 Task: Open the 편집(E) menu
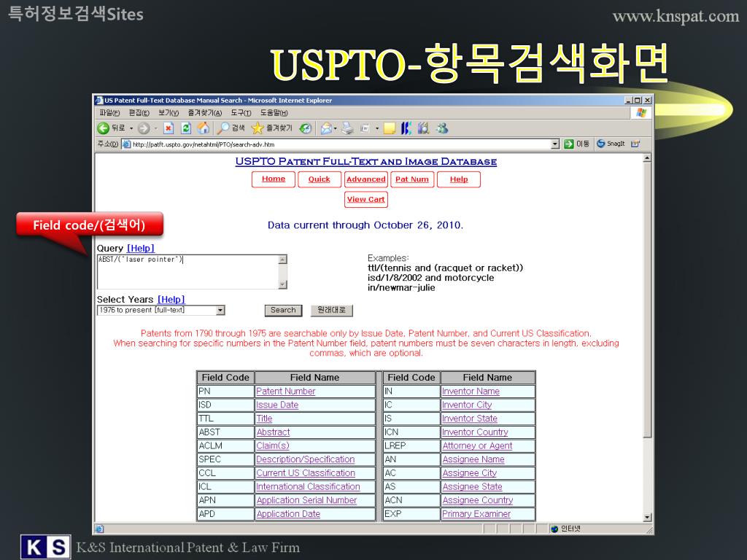pos(139,113)
